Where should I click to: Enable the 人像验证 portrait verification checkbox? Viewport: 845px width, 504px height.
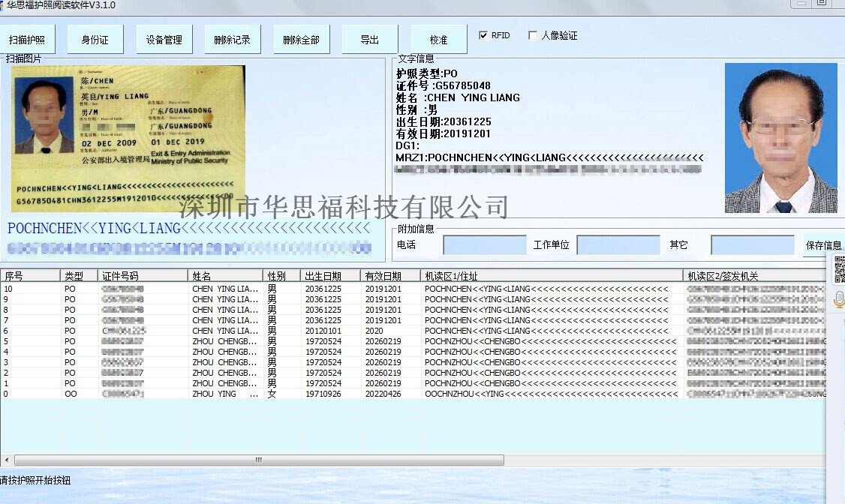pos(532,35)
